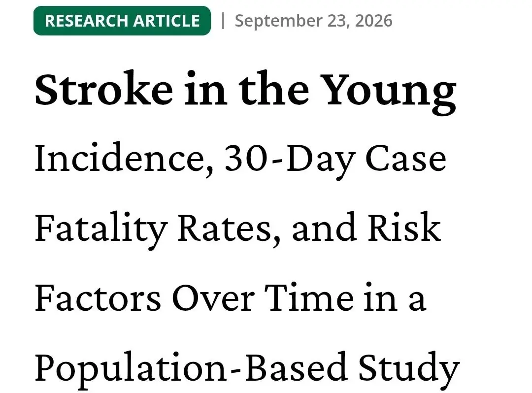The height and width of the screenshot is (393, 532).
Task: Click the word Risk in the subtitle
Action: click(x=404, y=227)
